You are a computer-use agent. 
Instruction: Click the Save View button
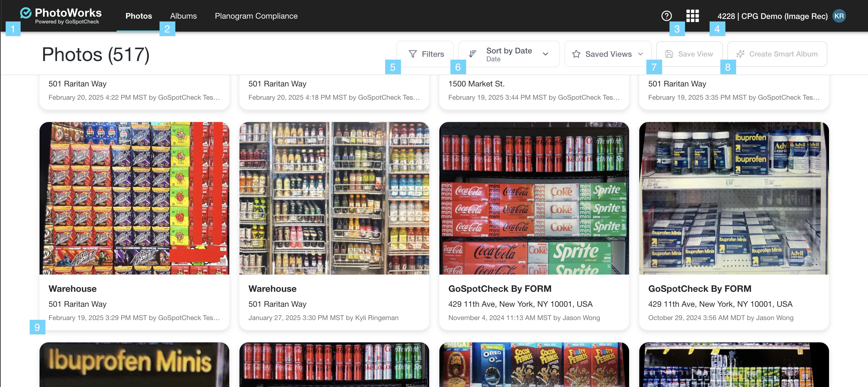coord(689,54)
